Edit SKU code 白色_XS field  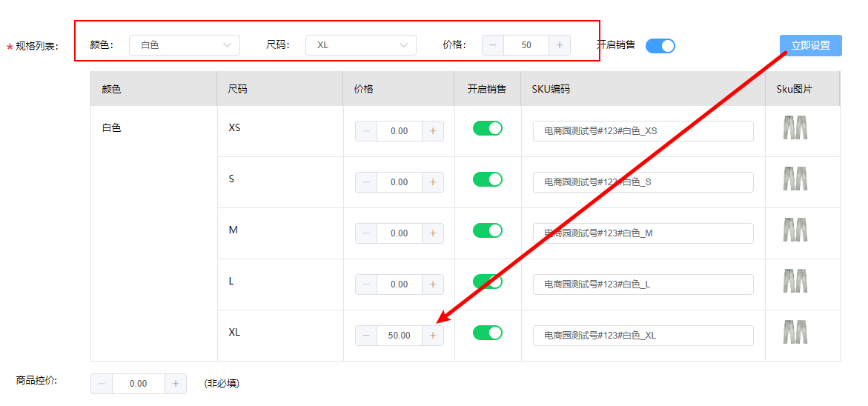point(643,131)
